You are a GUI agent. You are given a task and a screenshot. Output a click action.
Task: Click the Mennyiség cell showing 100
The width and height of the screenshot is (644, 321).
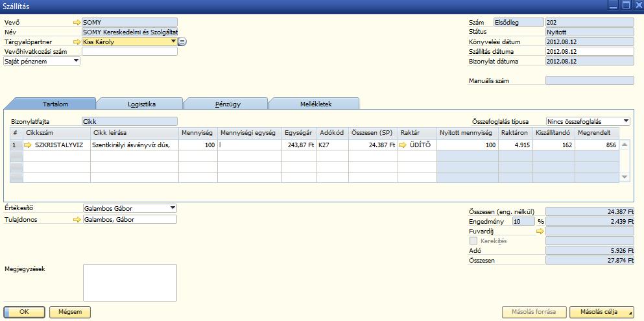[198, 145]
